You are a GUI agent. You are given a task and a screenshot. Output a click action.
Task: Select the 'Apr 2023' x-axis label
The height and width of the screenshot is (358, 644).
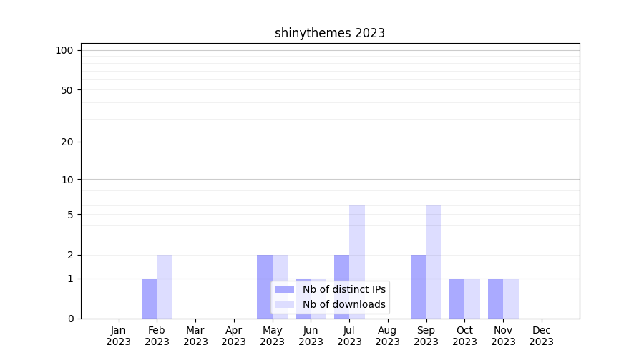click(x=234, y=336)
